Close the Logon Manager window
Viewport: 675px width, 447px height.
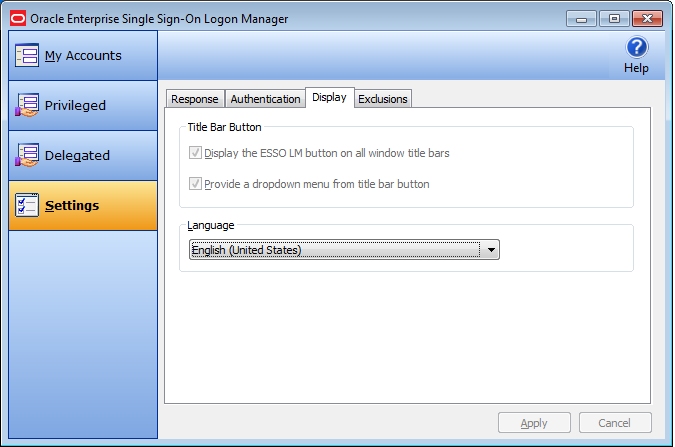(x=647, y=19)
